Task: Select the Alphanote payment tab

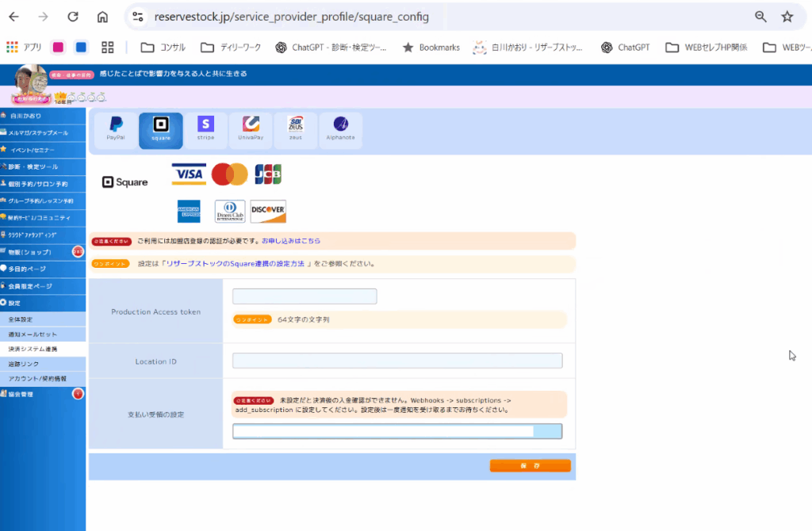Action: [340, 131]
